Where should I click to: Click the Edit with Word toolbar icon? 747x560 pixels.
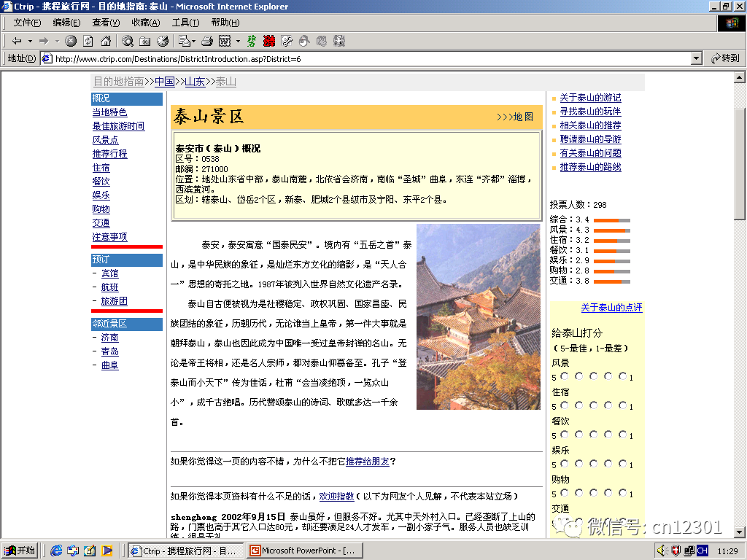point(225,41)
